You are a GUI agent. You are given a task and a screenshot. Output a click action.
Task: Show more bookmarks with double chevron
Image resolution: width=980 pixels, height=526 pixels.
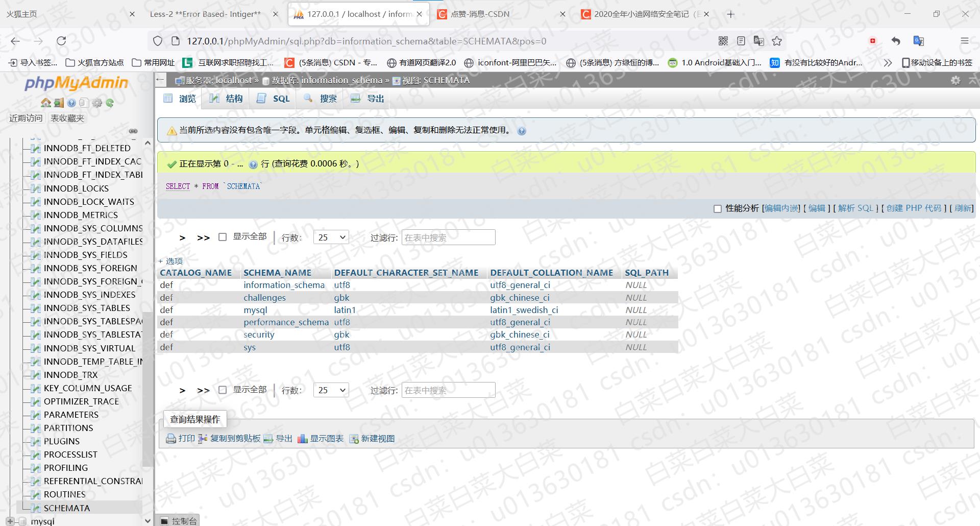[888, 62]
